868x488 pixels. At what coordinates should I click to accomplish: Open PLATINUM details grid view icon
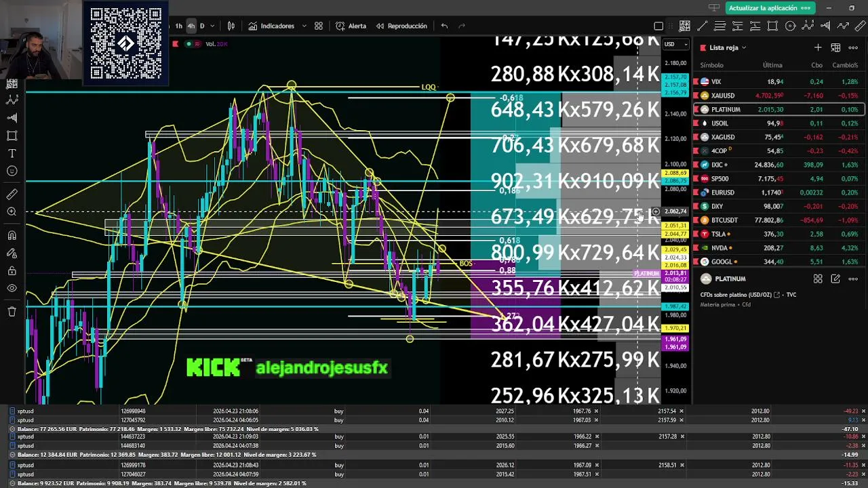point(818,279)
